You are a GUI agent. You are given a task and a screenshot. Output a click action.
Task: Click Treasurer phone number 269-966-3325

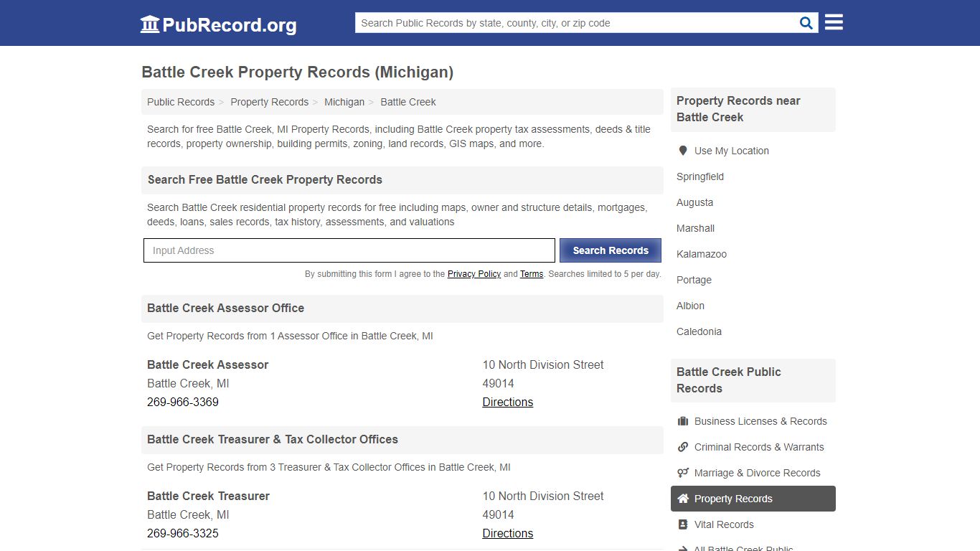[183, 533]
